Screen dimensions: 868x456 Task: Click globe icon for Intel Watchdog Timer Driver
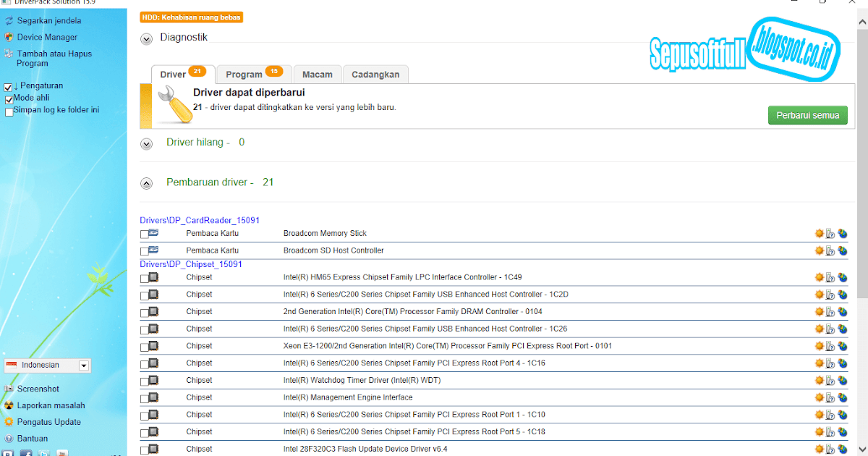click(x=843, y=380)
